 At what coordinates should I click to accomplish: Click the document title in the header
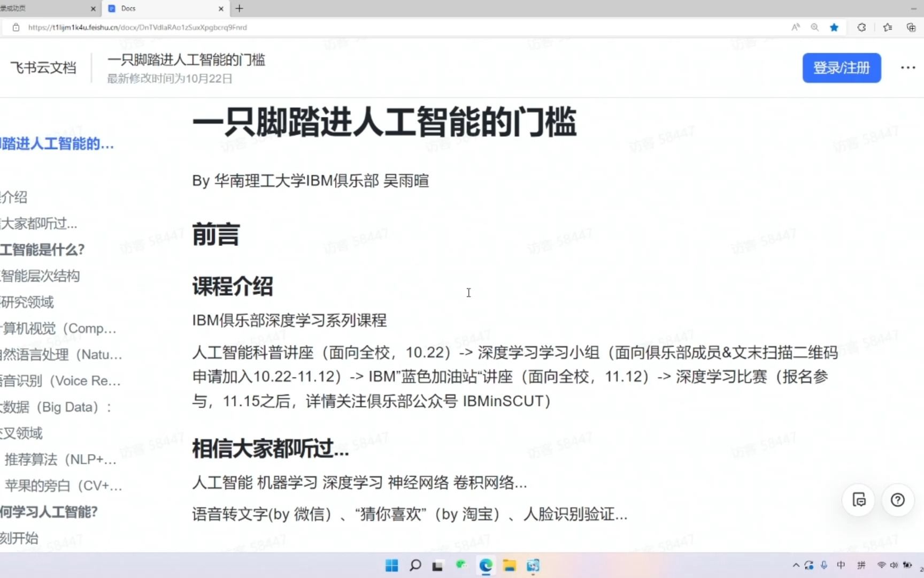pos(186,60)
